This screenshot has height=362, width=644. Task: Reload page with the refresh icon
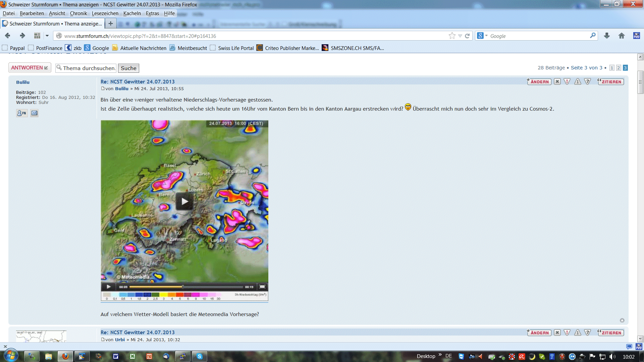pyautogui.click(x=467, y=36)
